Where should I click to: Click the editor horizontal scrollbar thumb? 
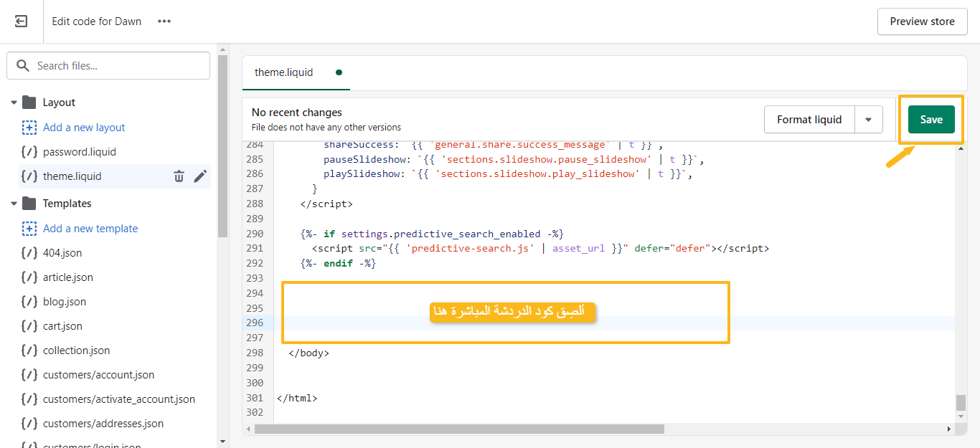459,429
